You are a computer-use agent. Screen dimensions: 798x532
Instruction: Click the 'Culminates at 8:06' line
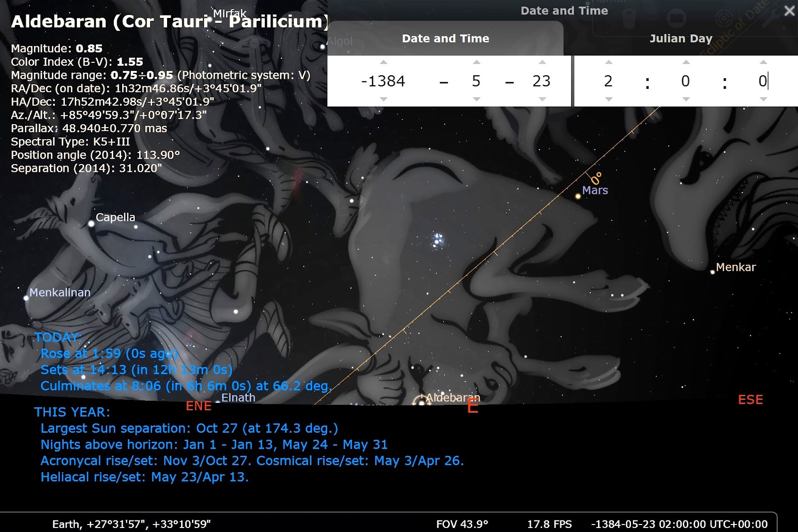(x=186, y=386)
